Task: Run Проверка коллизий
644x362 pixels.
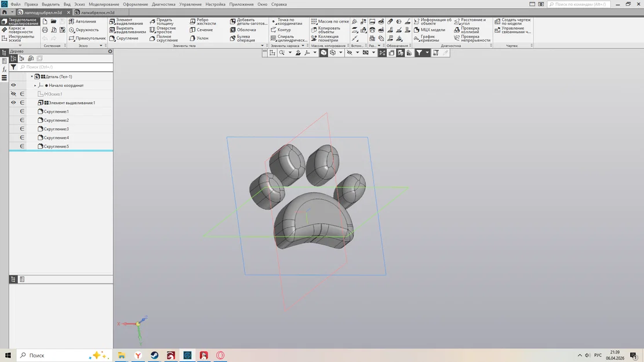Action: (x=467, y=30)
